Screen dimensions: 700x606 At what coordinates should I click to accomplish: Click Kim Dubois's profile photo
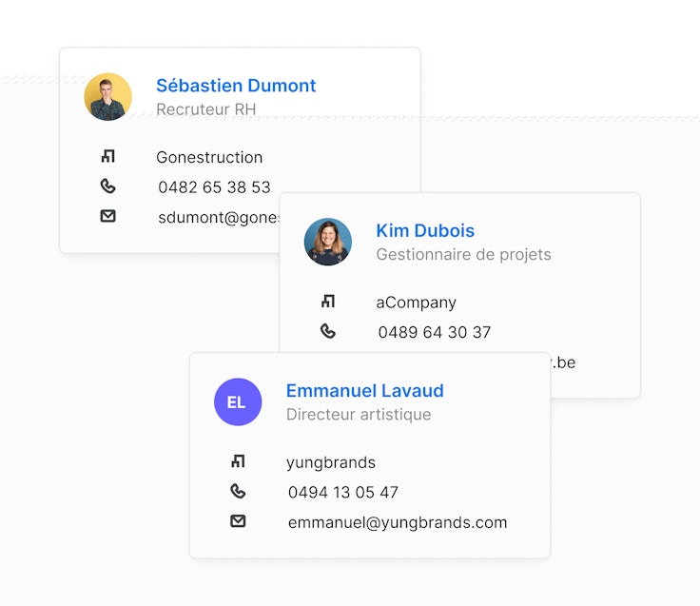click(x=328, y=242)
